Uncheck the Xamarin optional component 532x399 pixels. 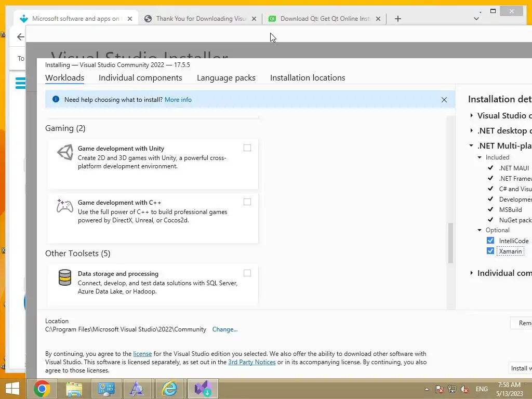coord(490,251)
